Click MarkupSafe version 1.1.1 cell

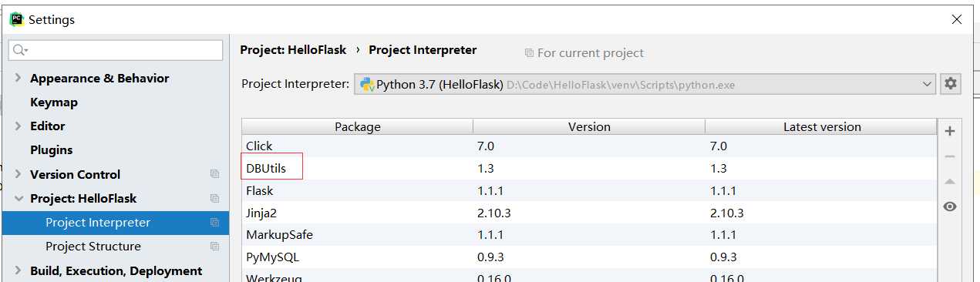tap(490, 235)
